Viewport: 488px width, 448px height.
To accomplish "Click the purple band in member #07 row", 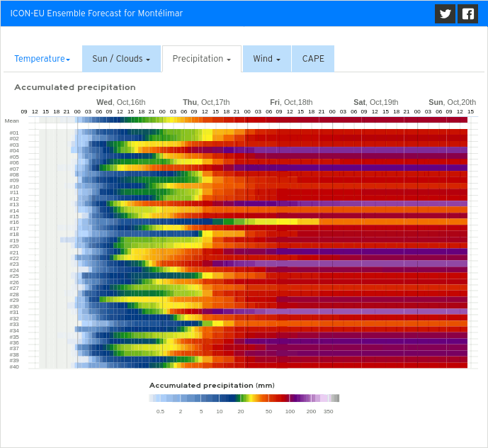I will (350, 168).
